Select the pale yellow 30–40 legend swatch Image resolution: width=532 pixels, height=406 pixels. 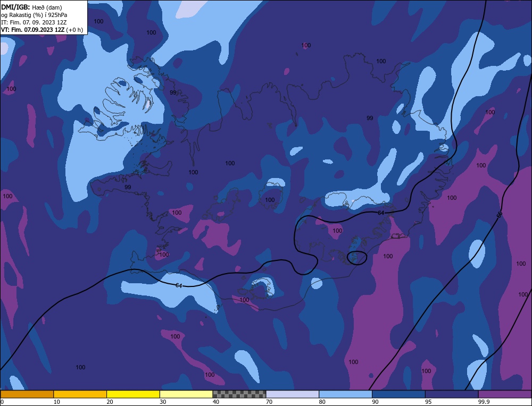coord(186,394)
